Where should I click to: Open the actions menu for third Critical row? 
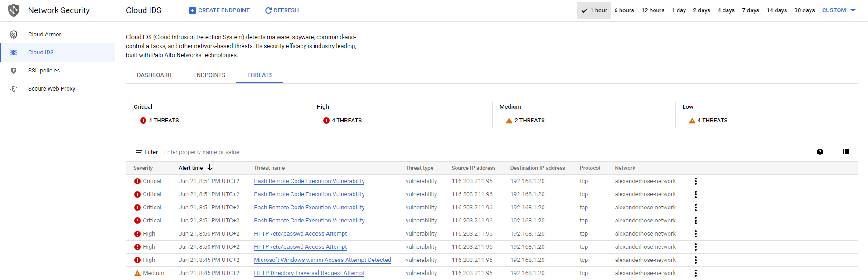696,208
